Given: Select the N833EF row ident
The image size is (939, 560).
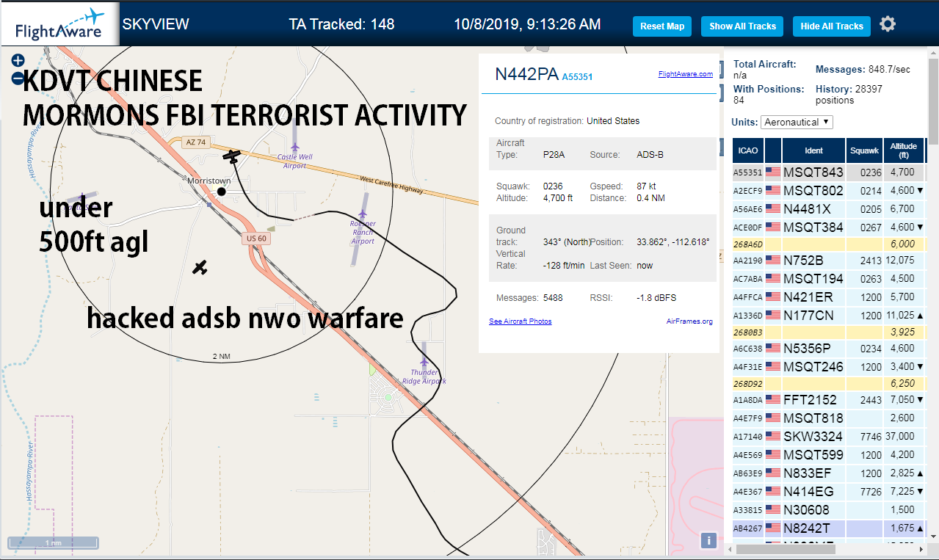Looking at the screenshot, I should pyautogui.click(x=808, y=473).
